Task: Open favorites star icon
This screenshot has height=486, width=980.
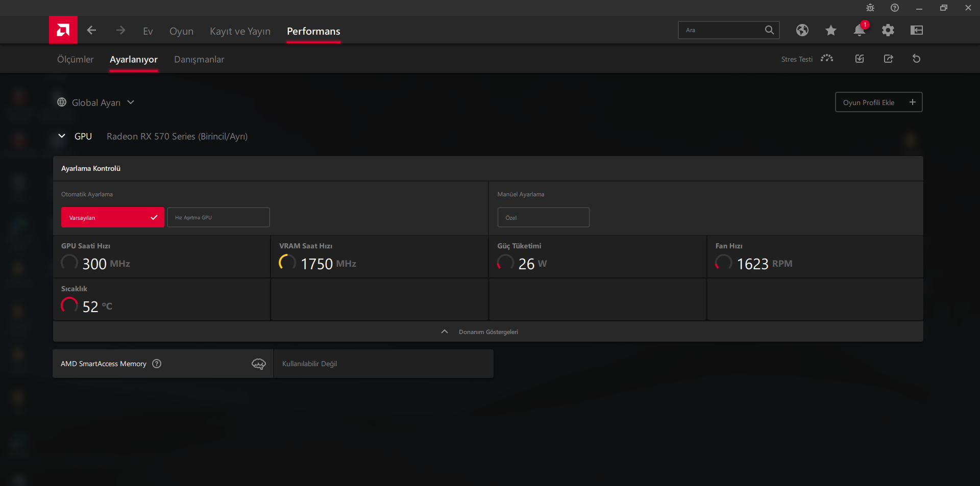Action: click(831, 30)
